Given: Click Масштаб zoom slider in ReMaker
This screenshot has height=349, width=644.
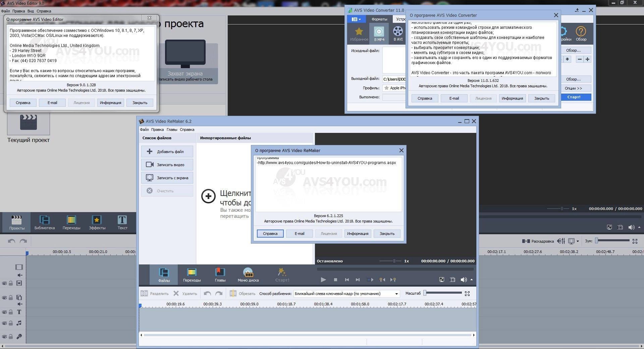Looking at the screenshot, I should pyautogui.click(x=442, y=293).
